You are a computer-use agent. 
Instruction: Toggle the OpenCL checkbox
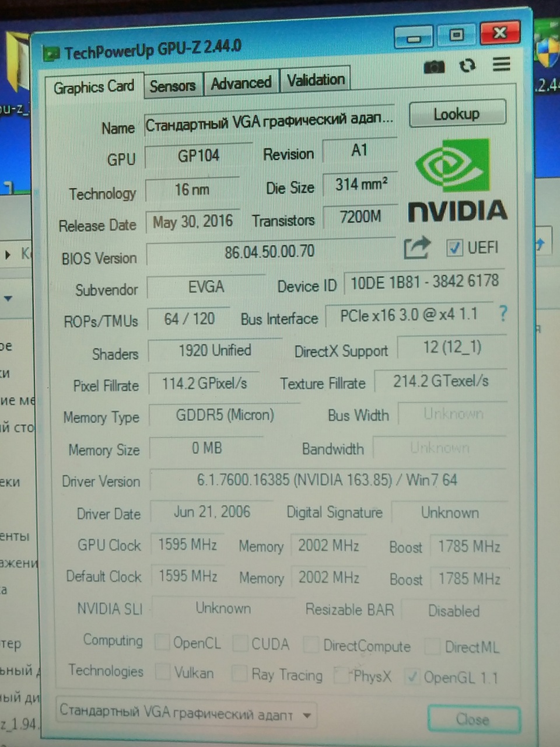(x=162, y=643)
